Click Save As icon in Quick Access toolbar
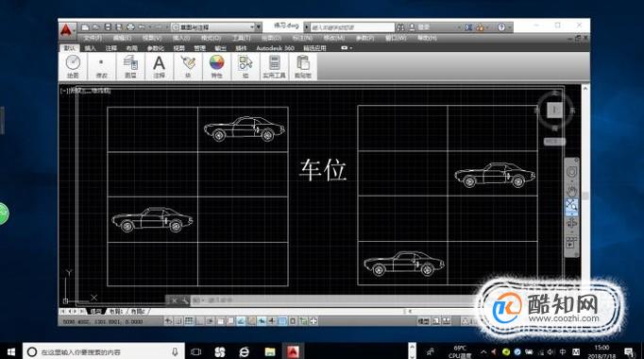 pos(119,27)
